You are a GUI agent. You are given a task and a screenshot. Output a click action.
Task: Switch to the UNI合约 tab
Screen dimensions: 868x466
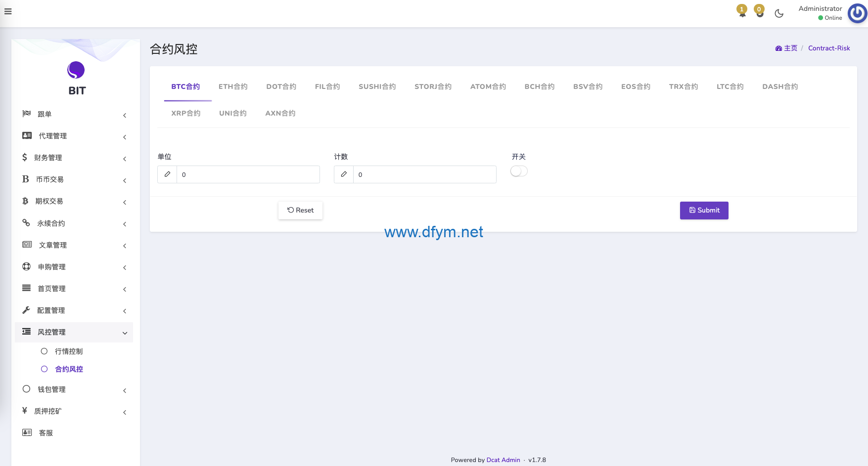pos(233,113)
